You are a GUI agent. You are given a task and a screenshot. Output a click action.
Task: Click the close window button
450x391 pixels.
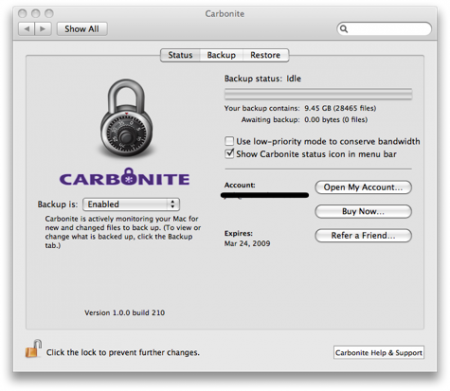(22, 13)
